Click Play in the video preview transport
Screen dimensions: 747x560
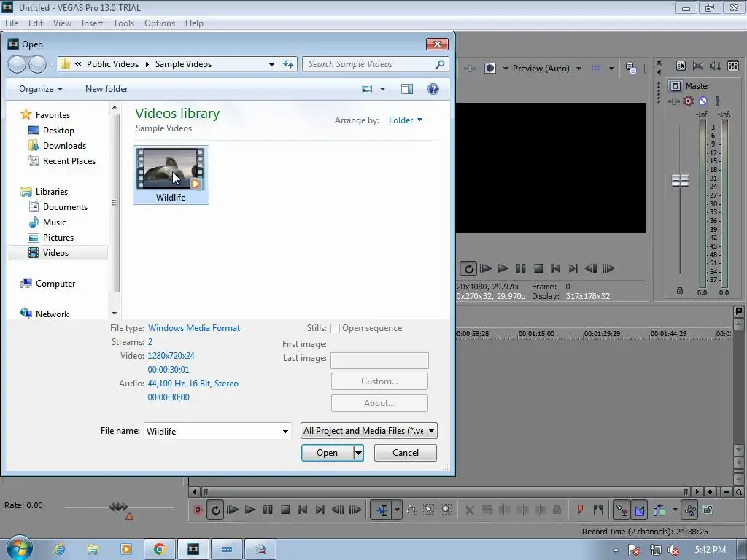(503, 268)
